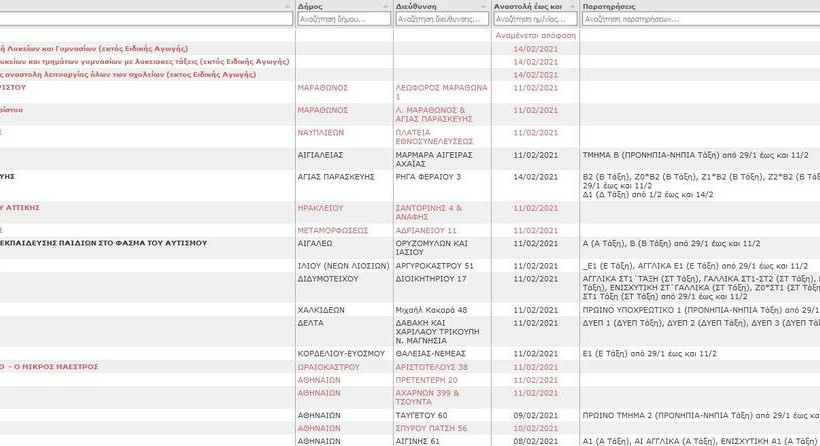Click the Αναζήτηση ημ/νίας date filter field

point(535,19)
